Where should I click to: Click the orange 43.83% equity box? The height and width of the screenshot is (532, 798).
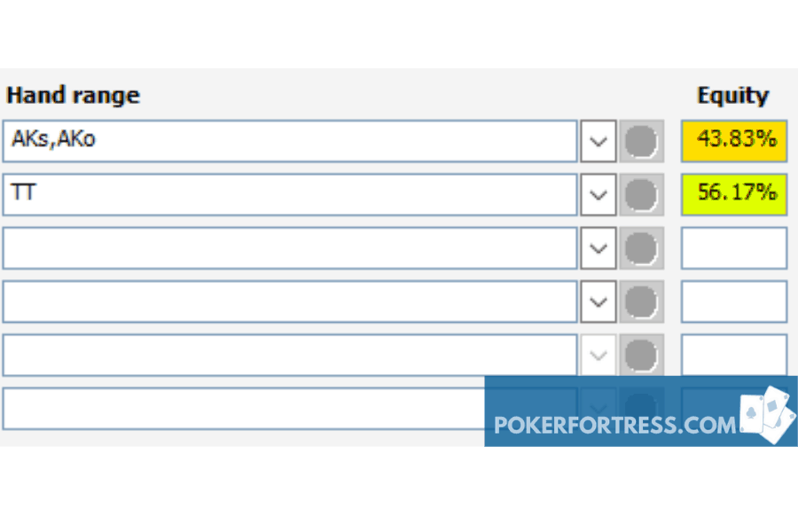coord(734,141)
